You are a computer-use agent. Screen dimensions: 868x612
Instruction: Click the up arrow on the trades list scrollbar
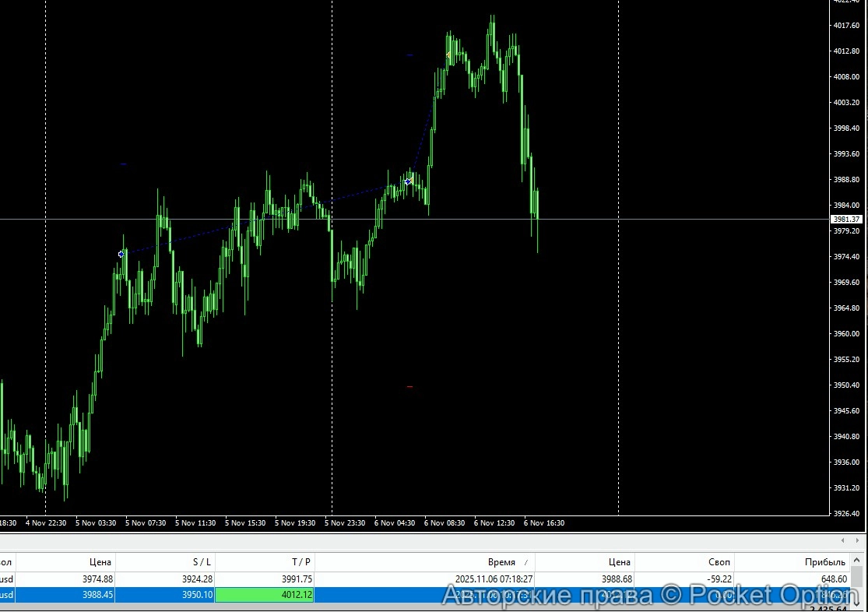(x=856, y=559)
